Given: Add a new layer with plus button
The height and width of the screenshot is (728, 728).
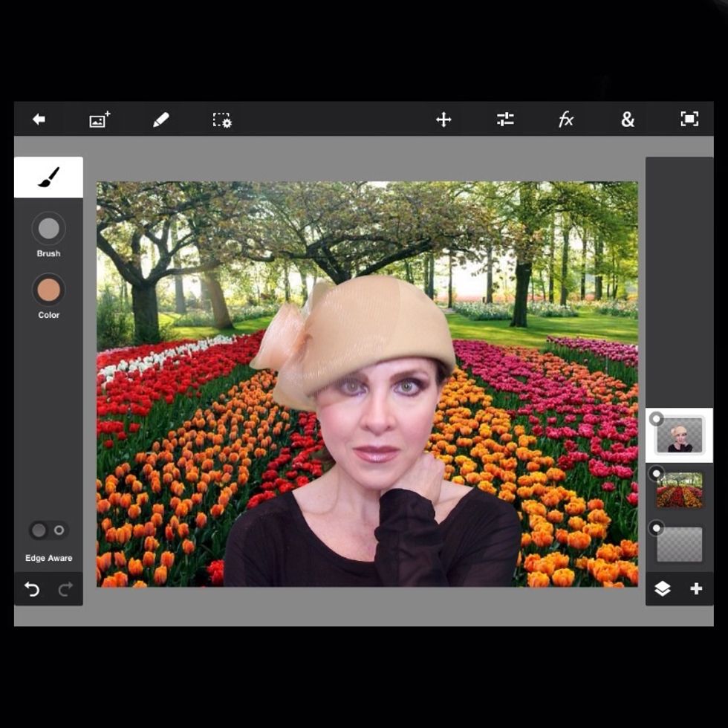Looking at the screenshot, I should pos(696,589).
